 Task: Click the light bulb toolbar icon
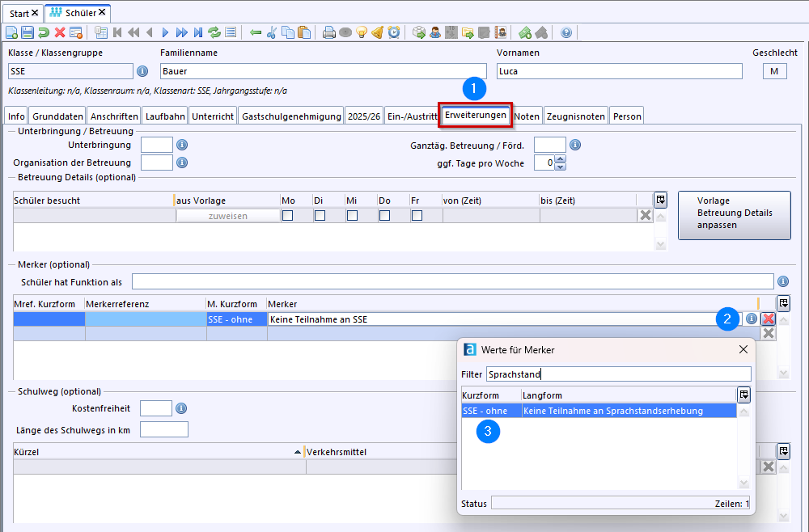point(362,32)
